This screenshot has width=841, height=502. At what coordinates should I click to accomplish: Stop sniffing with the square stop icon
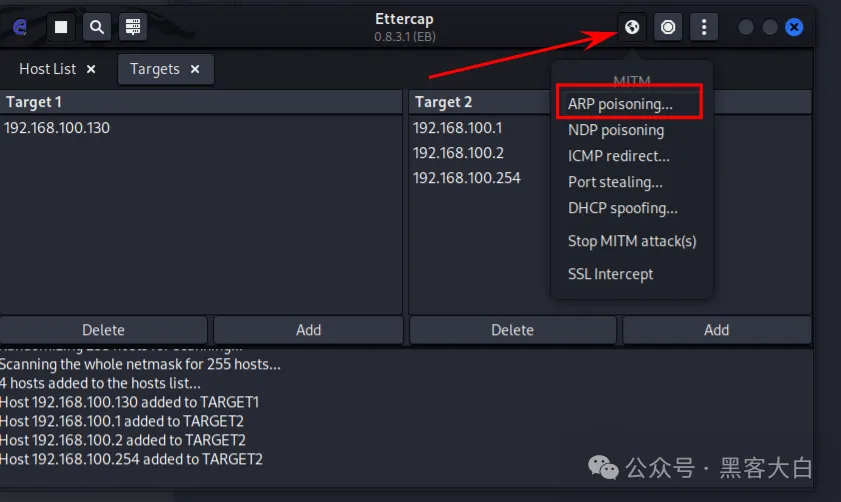coord(61,27)
